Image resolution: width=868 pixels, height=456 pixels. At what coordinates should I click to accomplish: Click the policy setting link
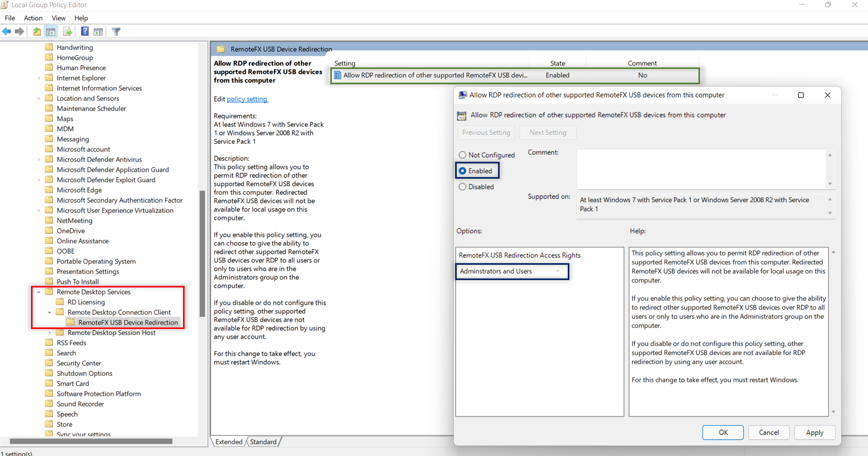[247, 99]
